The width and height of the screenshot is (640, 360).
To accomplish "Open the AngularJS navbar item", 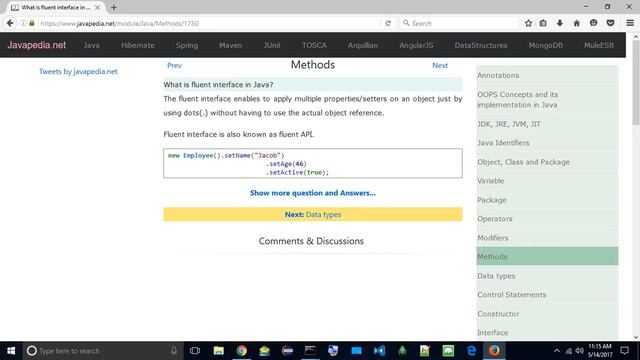I will [416, 45].
